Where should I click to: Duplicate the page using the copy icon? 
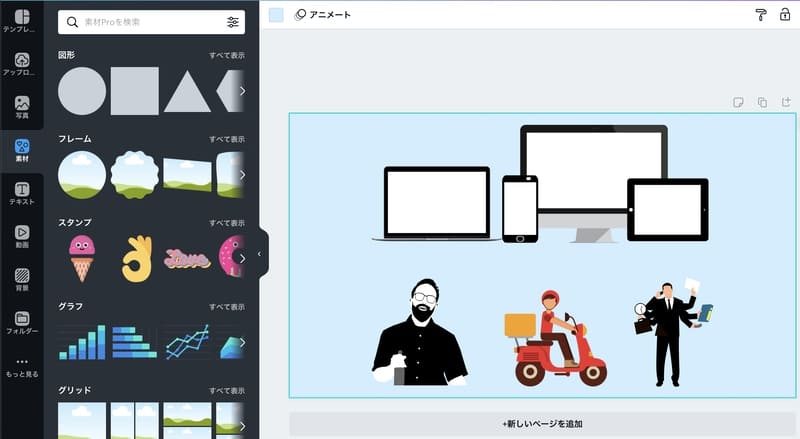(x=762, y=102)
